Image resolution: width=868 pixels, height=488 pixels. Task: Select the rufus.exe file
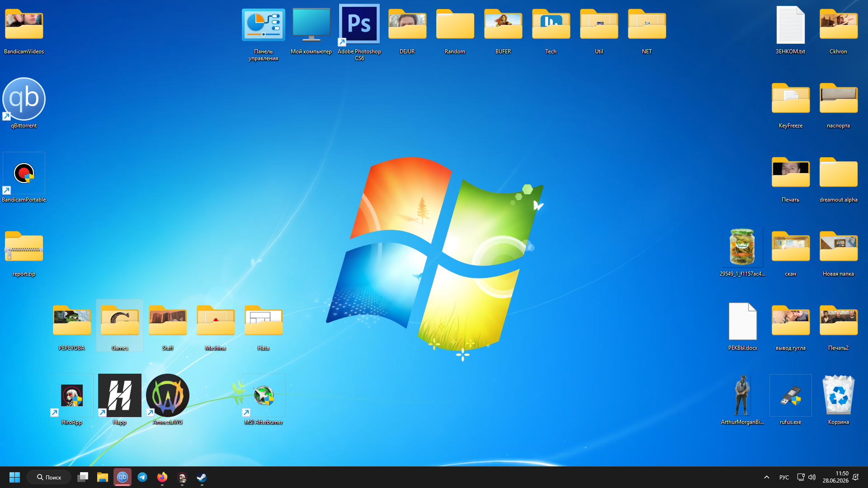click(791, 400)
